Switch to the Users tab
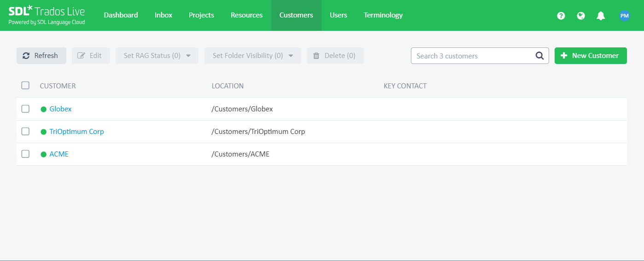644x261 pixels. tap(339, 15)
